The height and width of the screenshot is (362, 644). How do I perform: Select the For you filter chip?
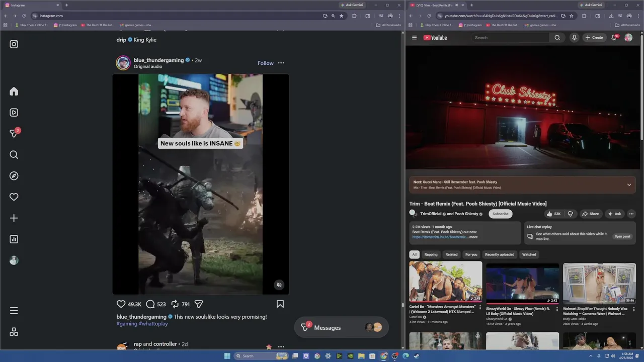(x=471, y=254)
